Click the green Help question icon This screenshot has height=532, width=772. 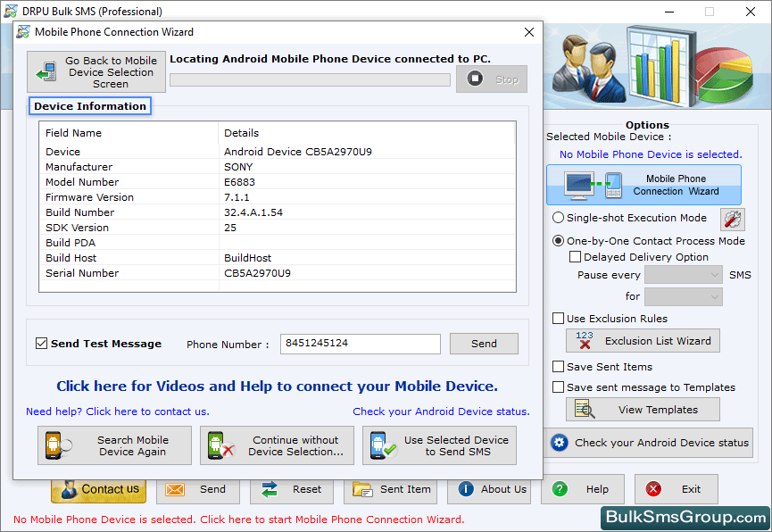[x=560, y=489]
